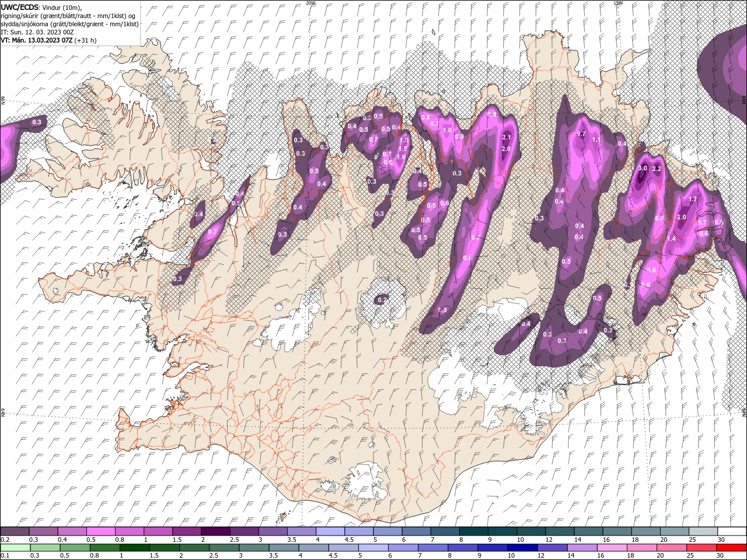The image size is (747, 560).
Task: Pick the medium green 0.5 rain legend swatch
Action: (75, 548)
